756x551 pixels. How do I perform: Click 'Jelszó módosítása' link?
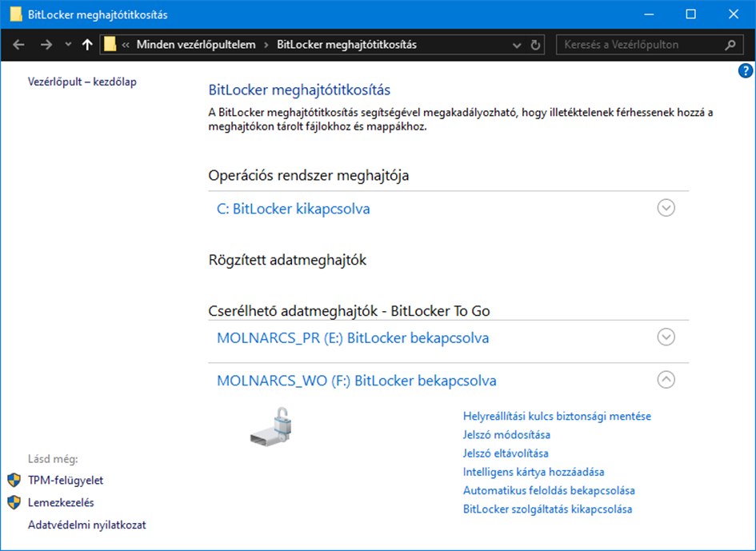[506, 435]
